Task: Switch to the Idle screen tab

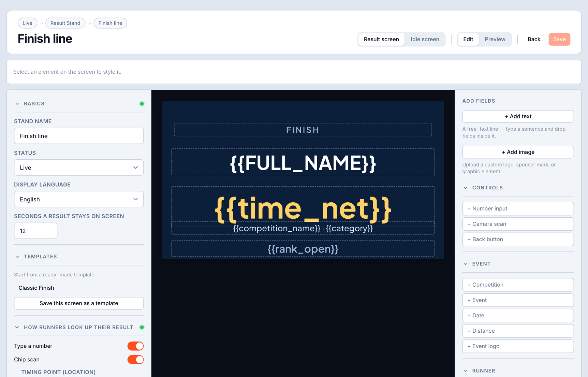Action: coord(425,39)
